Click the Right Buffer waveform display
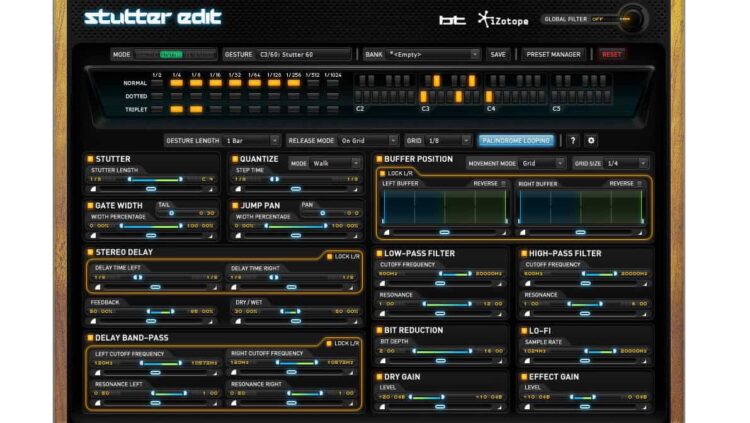 pos(581,207)
